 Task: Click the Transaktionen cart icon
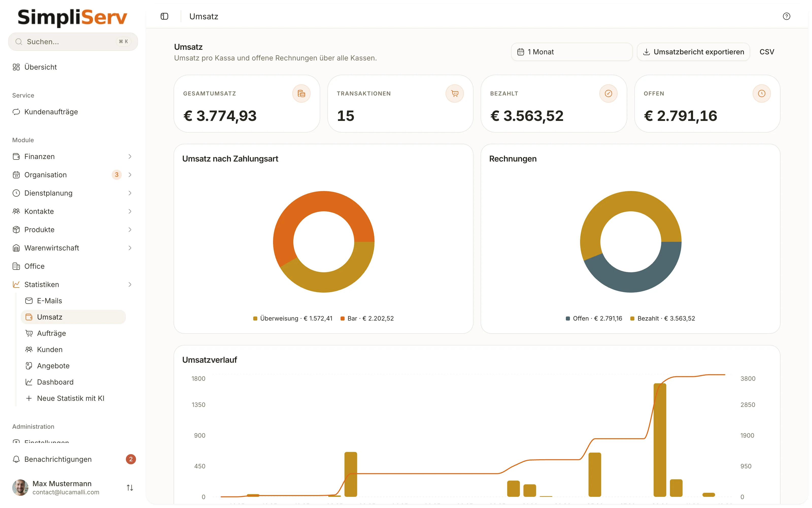tap(455, 93)
